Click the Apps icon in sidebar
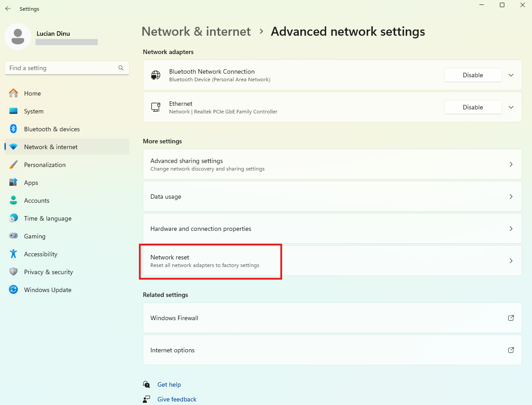The image size is (532, 405). tap(13, 182)
